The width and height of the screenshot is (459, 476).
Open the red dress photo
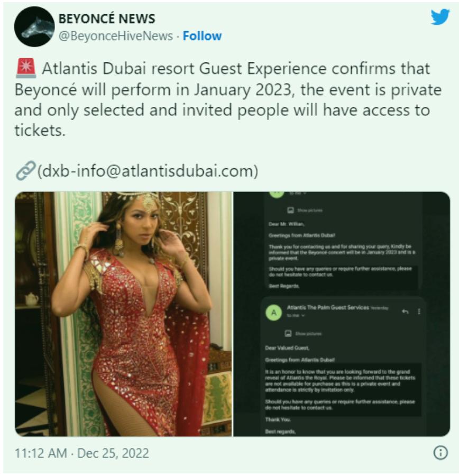tap(123, 314)
